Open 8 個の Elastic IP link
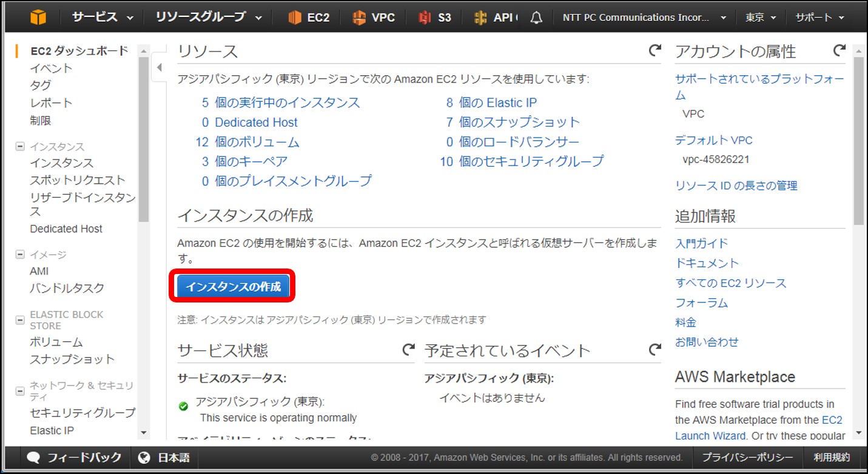Image resolution: width=868 pixels, height=474 pixels. pos(491,103)
